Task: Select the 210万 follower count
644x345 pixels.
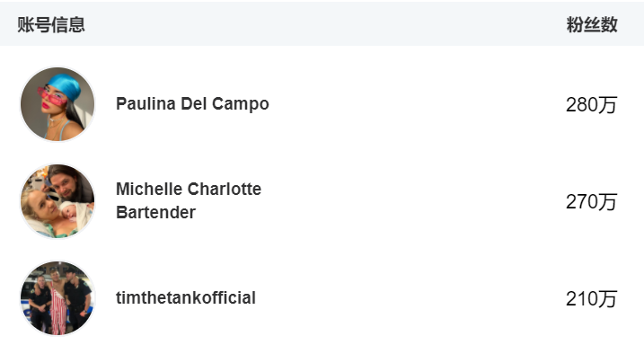Action: coord(591,298)
